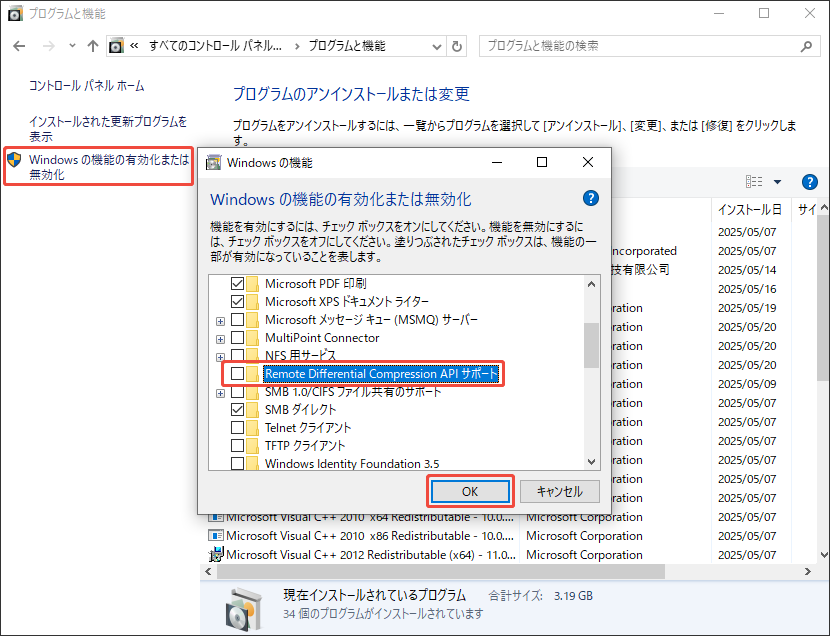
Task: Click folder icon of TFTP クライアント
Action: (x=252, y=446)
